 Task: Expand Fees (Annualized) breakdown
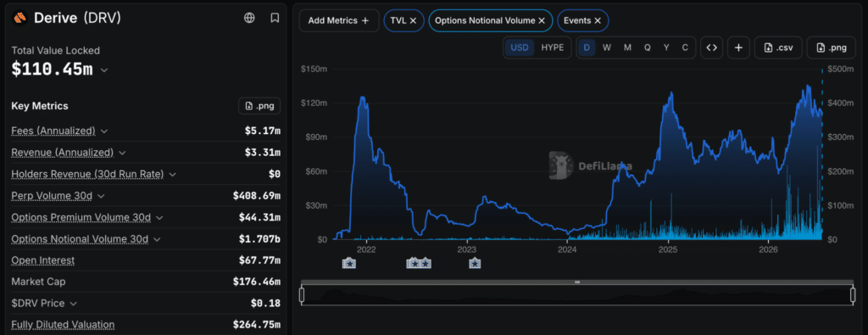coord(104,131)
